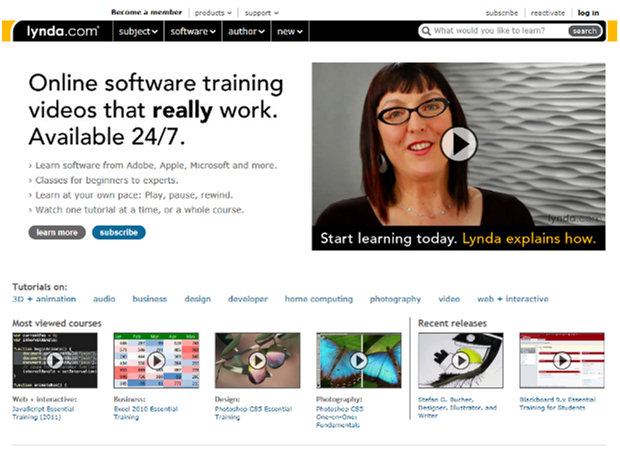
Task: Play the main Lynda intro video
Action: [x=459, y=143]
